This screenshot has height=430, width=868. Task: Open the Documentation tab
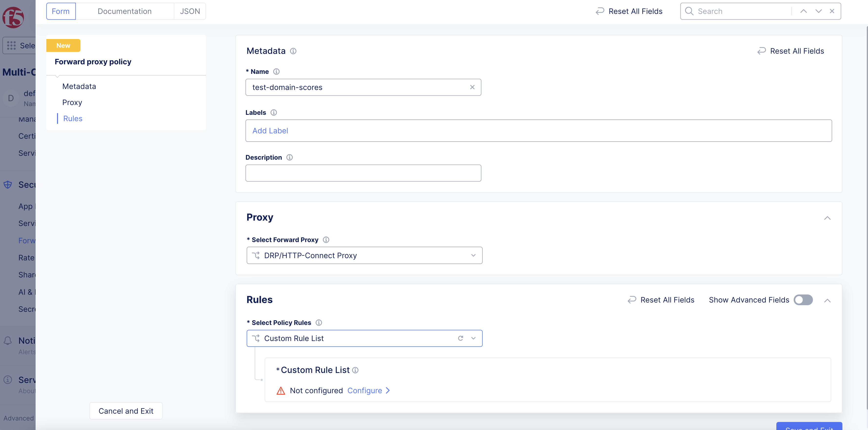click(125, 11)
